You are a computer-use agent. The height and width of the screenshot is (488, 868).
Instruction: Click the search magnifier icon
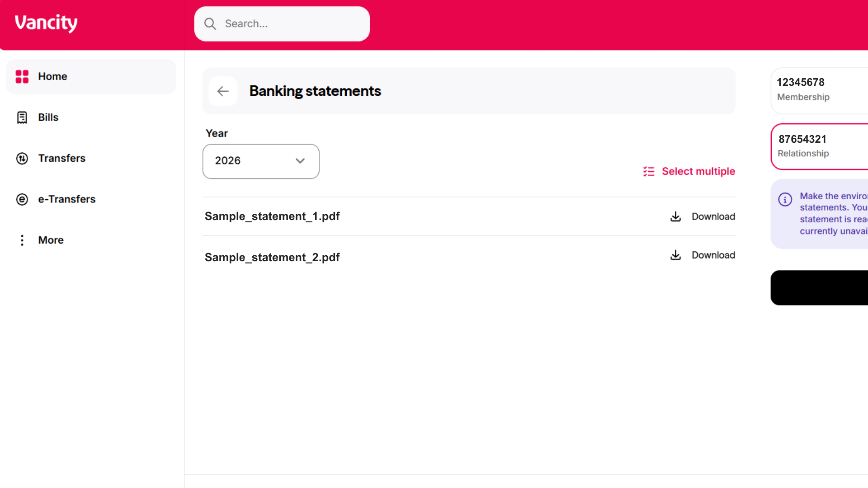pos(210,24)
